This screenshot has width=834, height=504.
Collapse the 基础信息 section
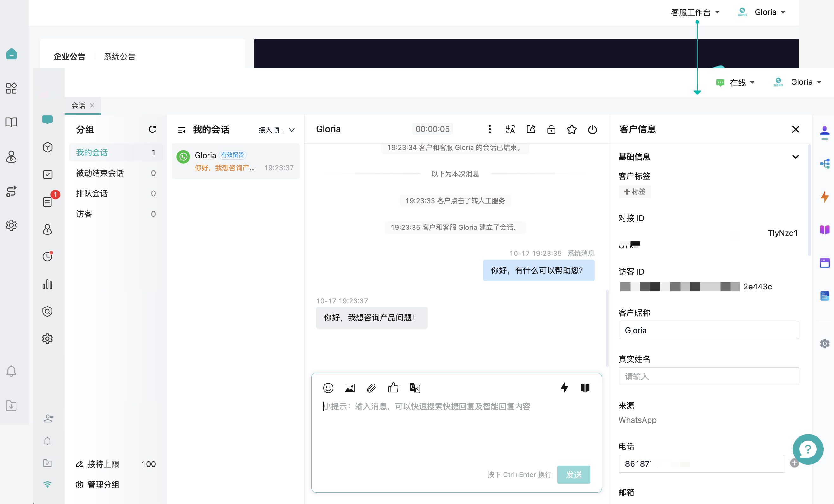click(x=795, y=157)
